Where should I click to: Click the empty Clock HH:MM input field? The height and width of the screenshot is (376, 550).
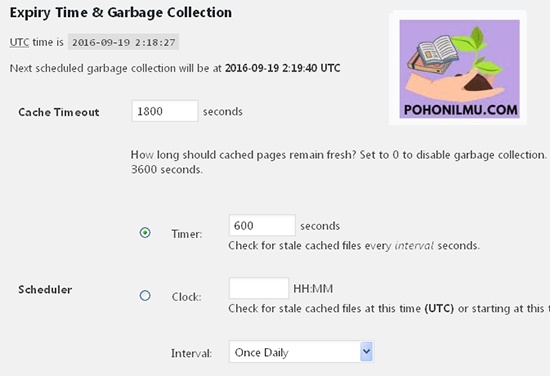pos(259,288)
